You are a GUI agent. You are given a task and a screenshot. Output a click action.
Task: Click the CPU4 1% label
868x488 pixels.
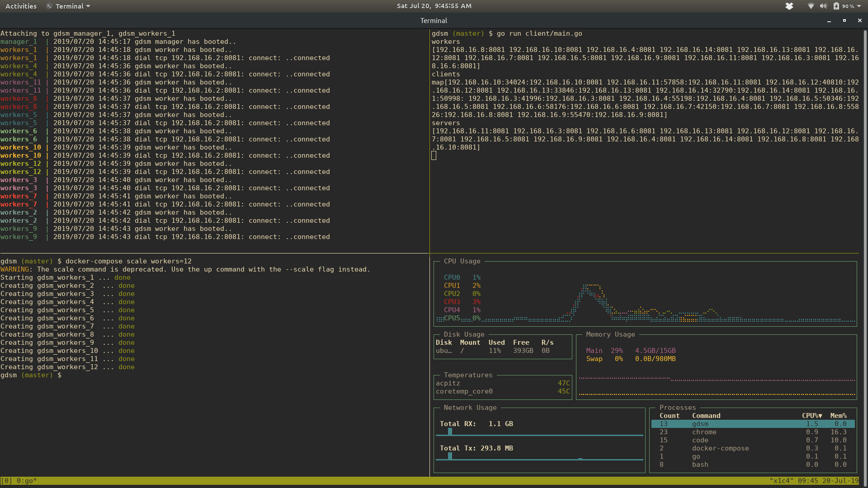[462, 310]
